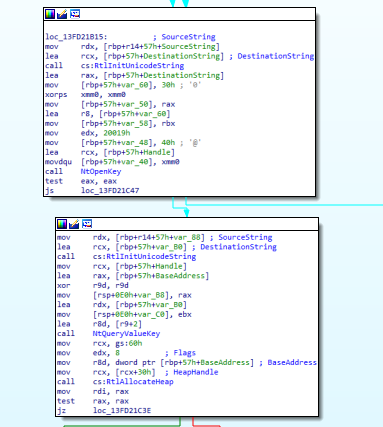
Task: Select the mov [rbp+57h+var_60], 30h line
Action: (123, 85)
